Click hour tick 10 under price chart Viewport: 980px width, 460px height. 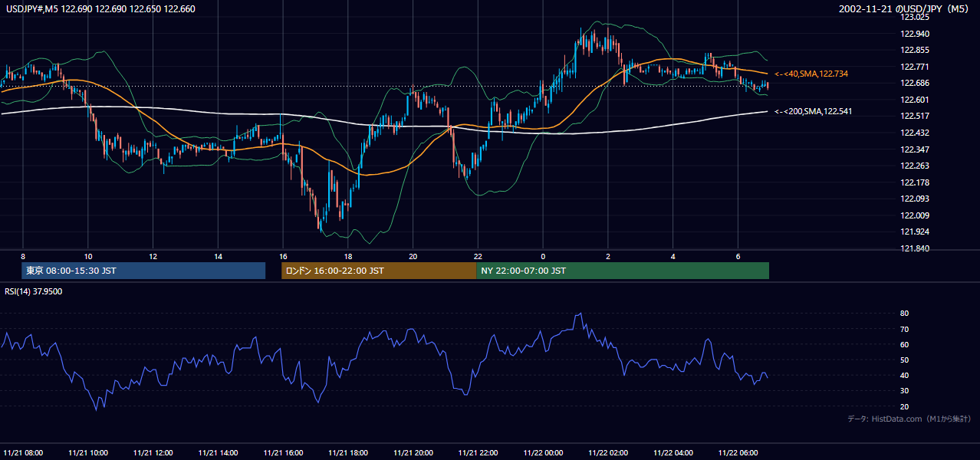(88, 256)
